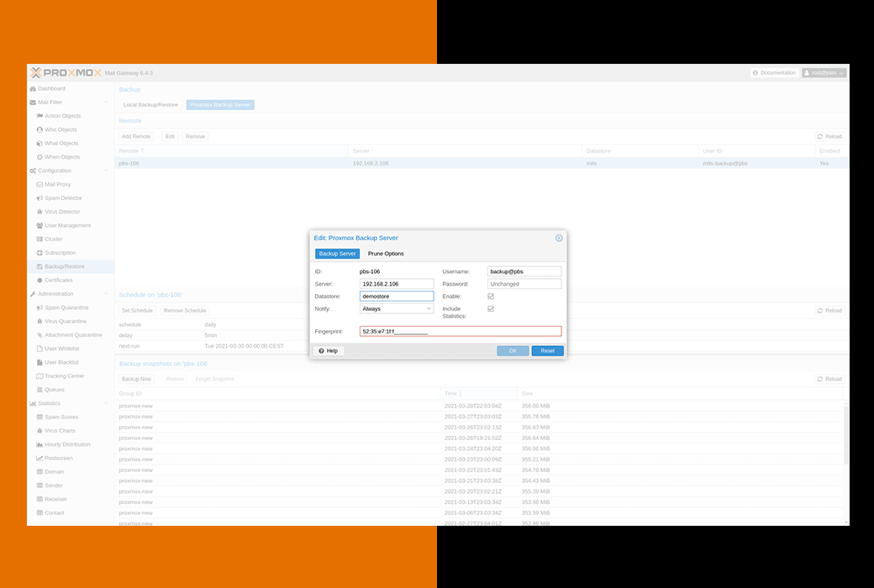The image size is (874, 588).
Task: Click into the Username field
Action: click(524, 272)
